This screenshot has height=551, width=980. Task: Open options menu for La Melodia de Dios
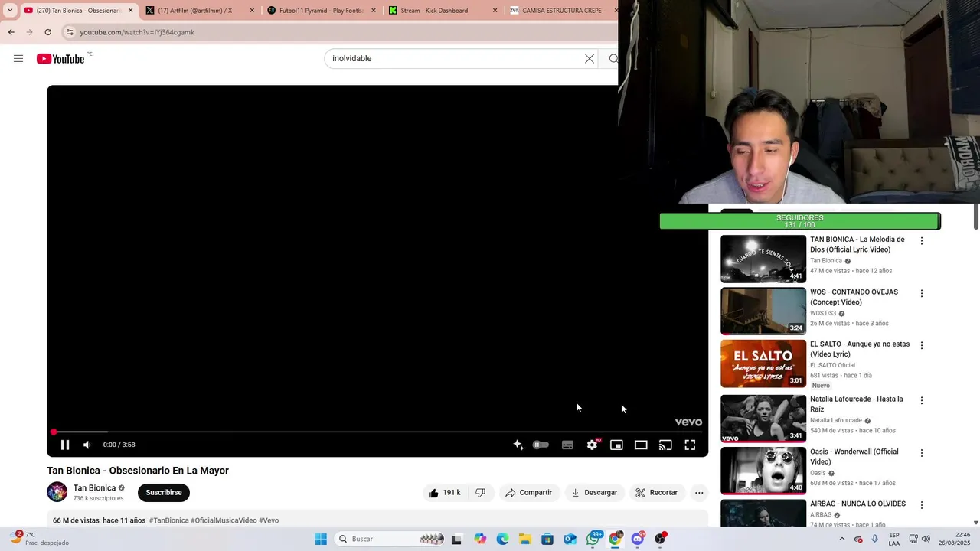click(922, 241)
